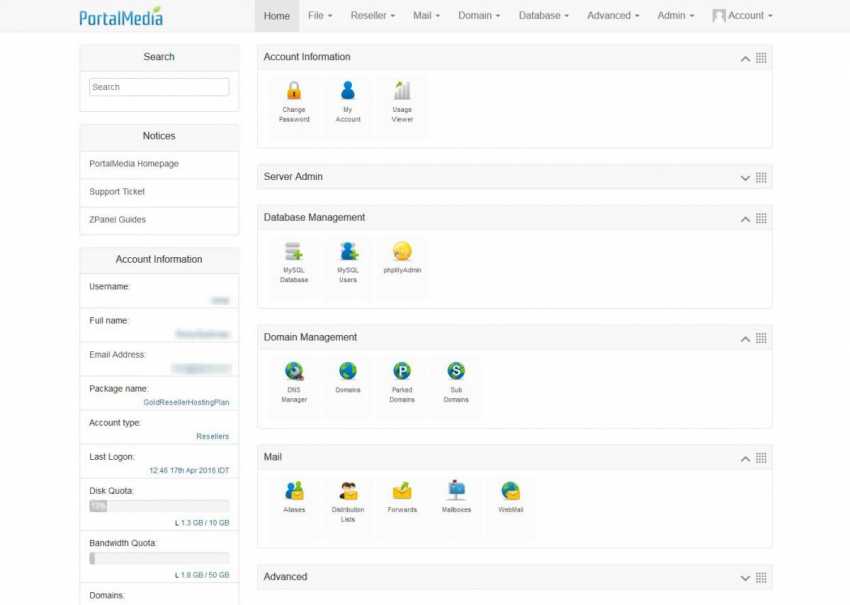This screenshot has height=605, width=850.
Task: Collapse the Account Information module panel
Action: click(745, 59)
